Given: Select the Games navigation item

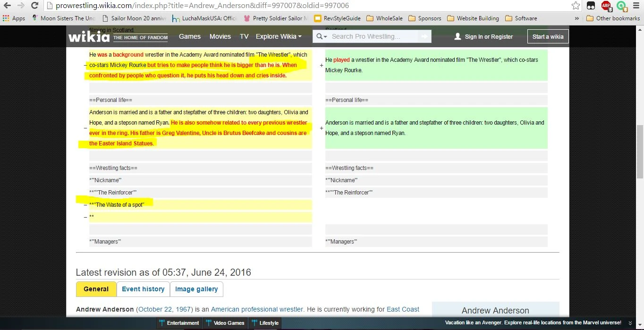Looking at the screenshot, I should 190,36.
